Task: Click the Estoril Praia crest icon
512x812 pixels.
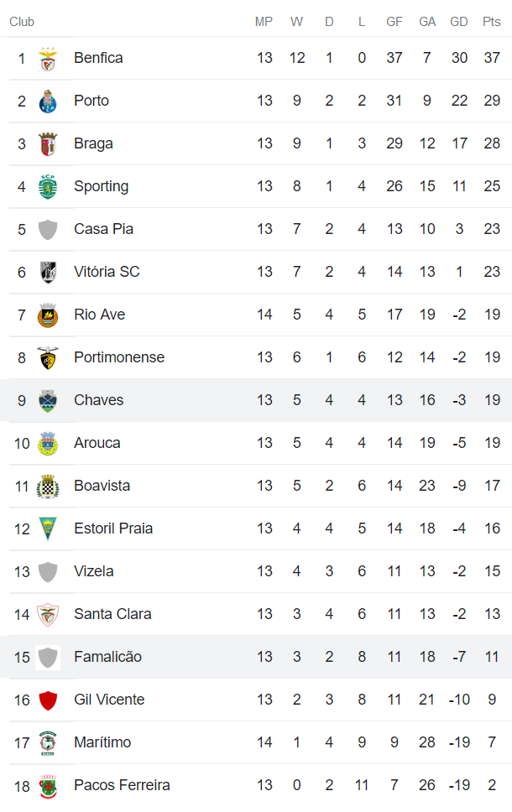Action: click(x=48, y=529)
